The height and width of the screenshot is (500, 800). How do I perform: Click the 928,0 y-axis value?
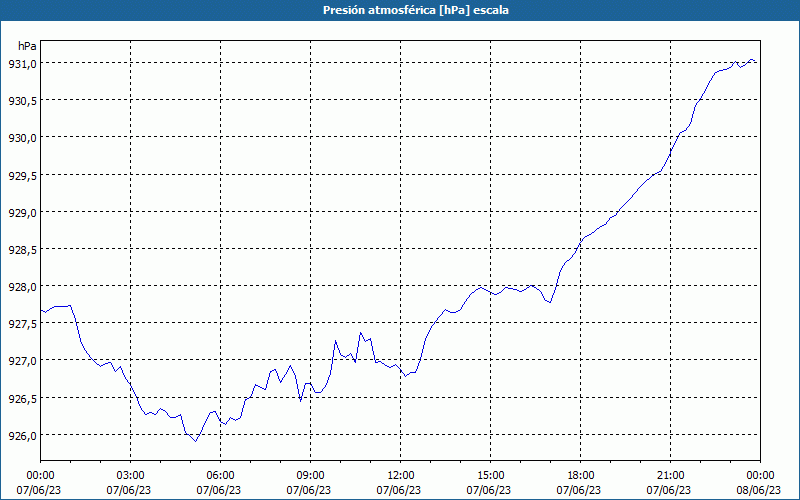[22, 287]
